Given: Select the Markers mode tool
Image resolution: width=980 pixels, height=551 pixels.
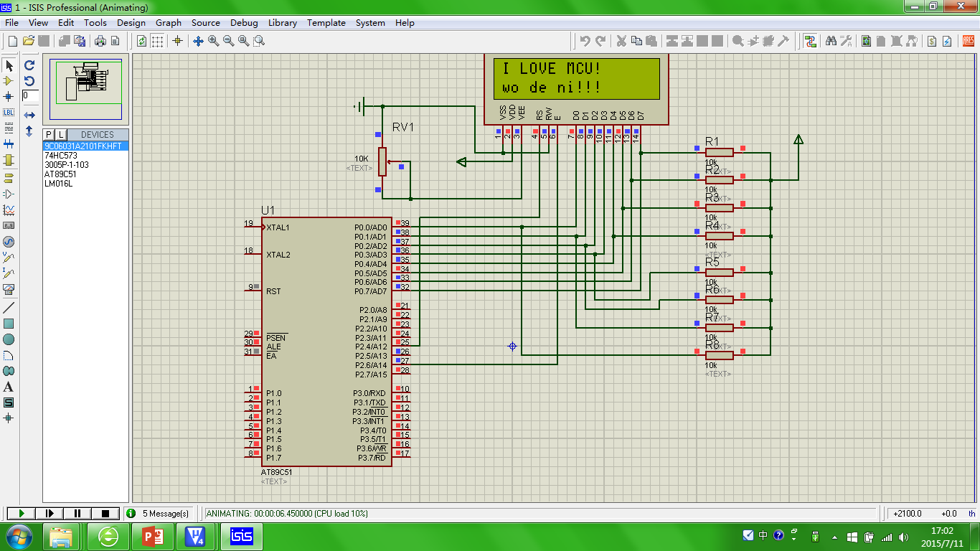Looking at the screenshot, I should (9, 418).
